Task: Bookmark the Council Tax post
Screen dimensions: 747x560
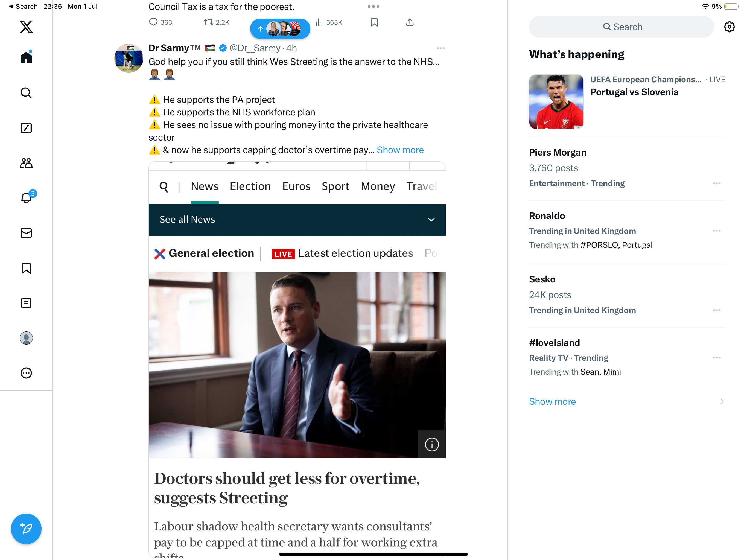Action: pos(374,22)
